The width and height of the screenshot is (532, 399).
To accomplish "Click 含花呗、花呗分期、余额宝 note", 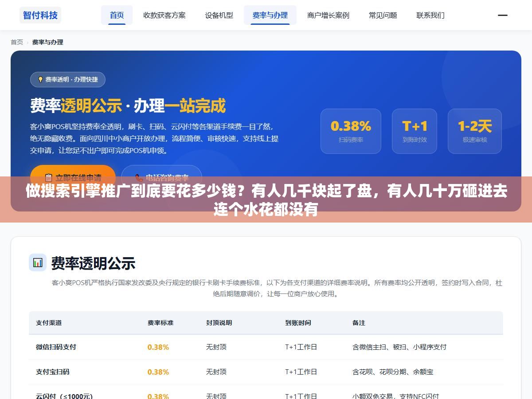I will (x=393, y=372).
